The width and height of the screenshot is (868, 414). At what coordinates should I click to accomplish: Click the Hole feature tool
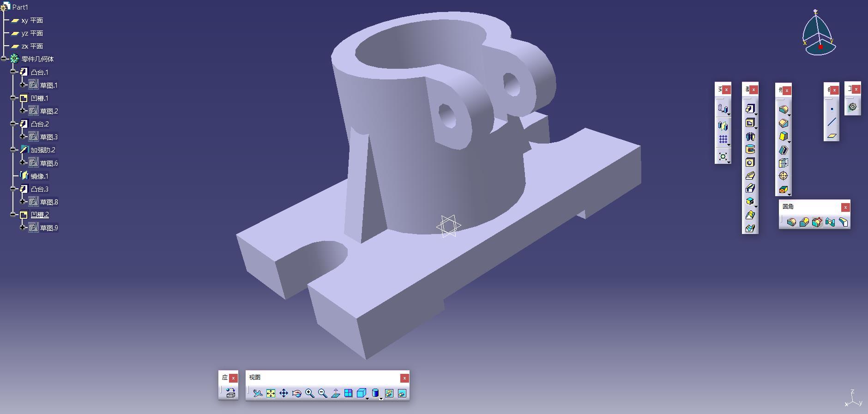coord(750,162)
